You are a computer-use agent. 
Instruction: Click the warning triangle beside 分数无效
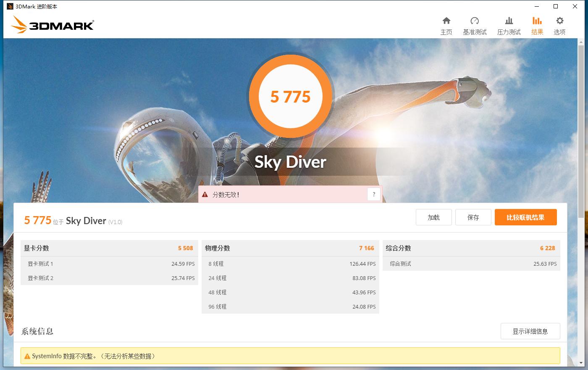205,194
